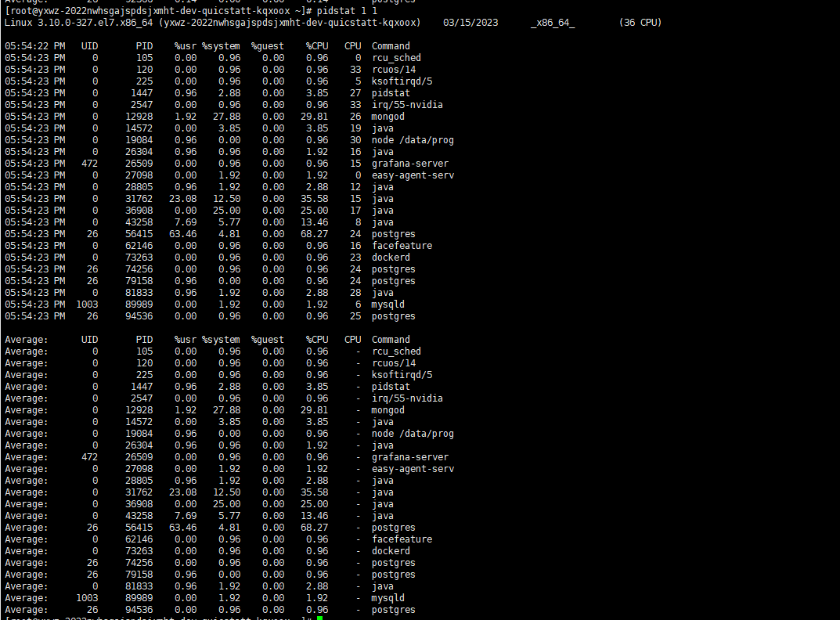Click "rcuos/14" in the Average row
The image size is (840, 620).
pos(394,363)
